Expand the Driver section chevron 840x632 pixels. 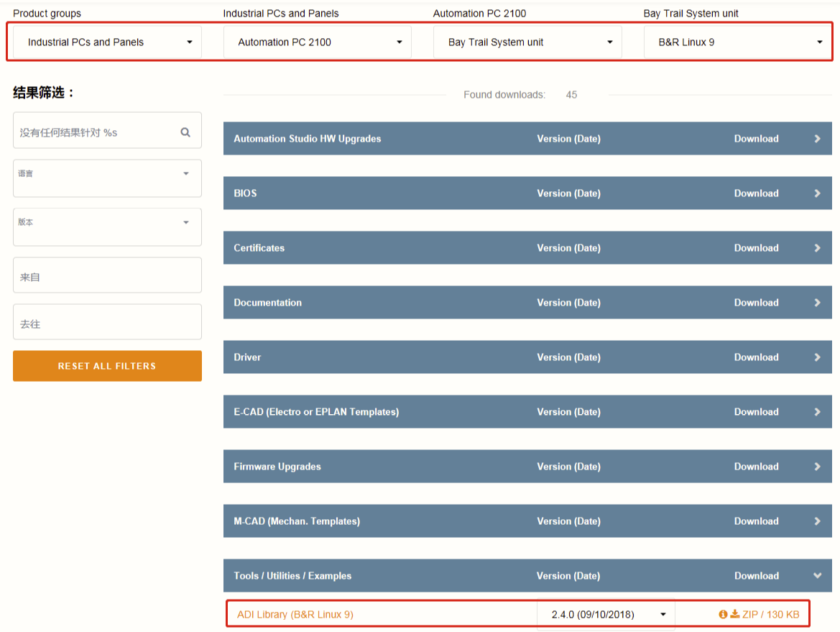pyautogui.click(x=817, y=357)
